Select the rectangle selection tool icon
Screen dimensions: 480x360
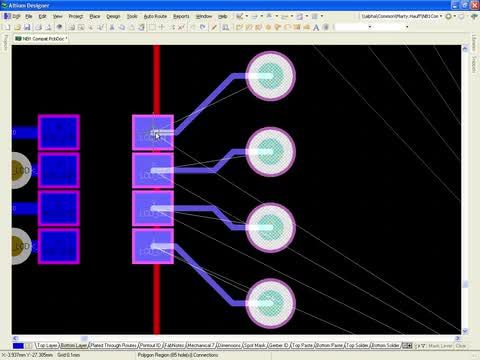(152, 27)
